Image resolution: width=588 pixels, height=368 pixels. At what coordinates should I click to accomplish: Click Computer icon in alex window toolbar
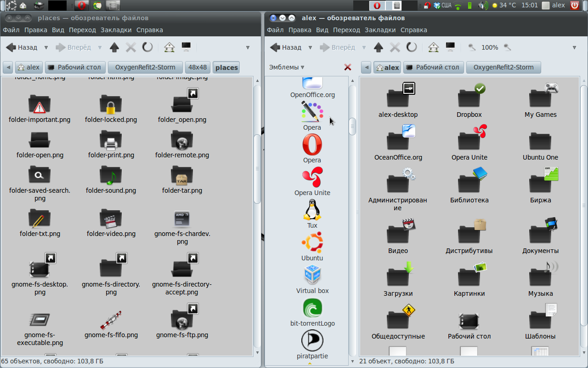point(450,47)
